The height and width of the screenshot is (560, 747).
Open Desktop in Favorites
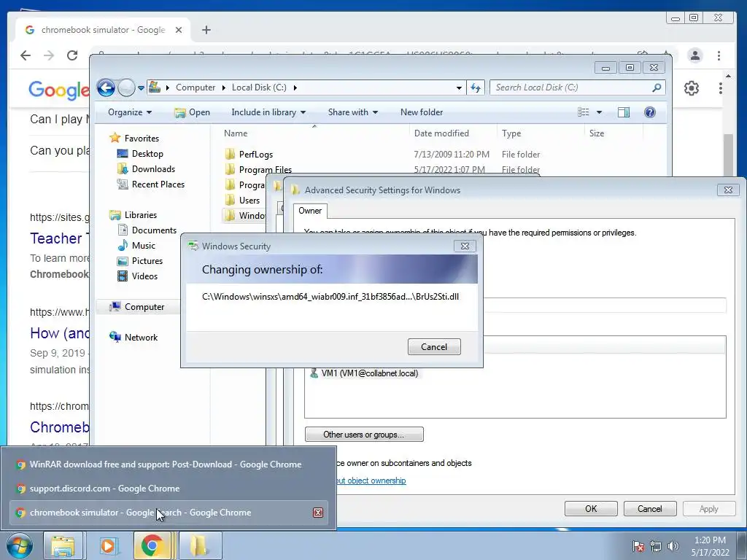(x=147, y=154)
